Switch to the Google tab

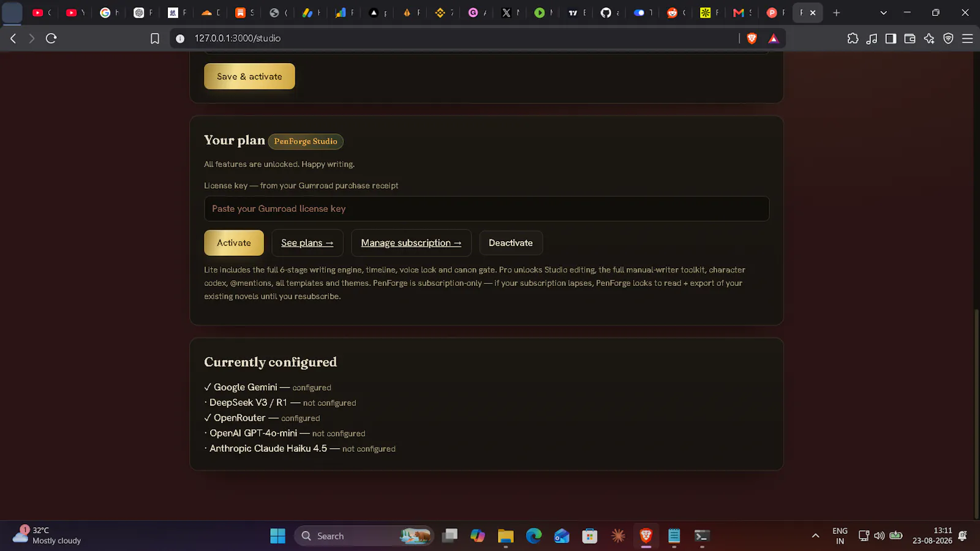tap(110, 12)
